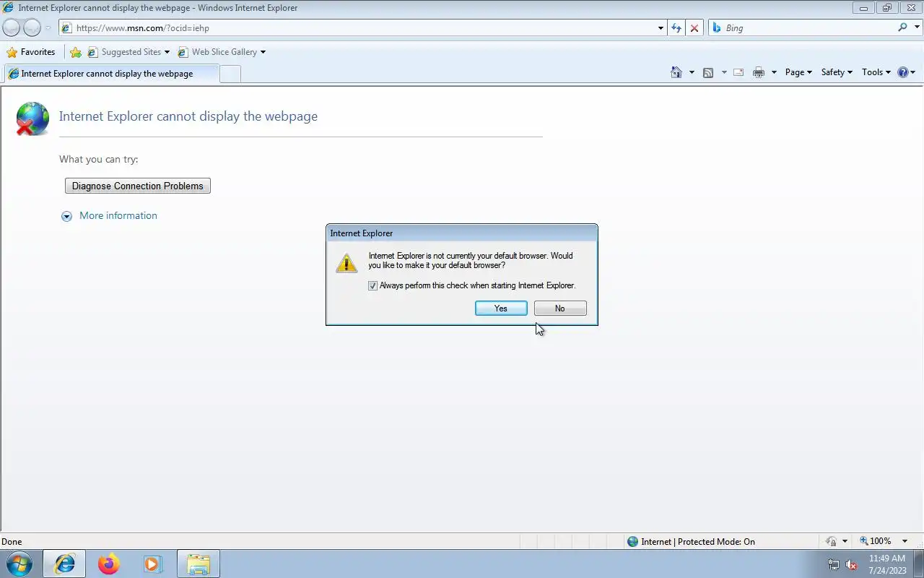The height and width of the screenshot is (578, 924).
Task: Click the Print icon
Action: tap(759, 72)
